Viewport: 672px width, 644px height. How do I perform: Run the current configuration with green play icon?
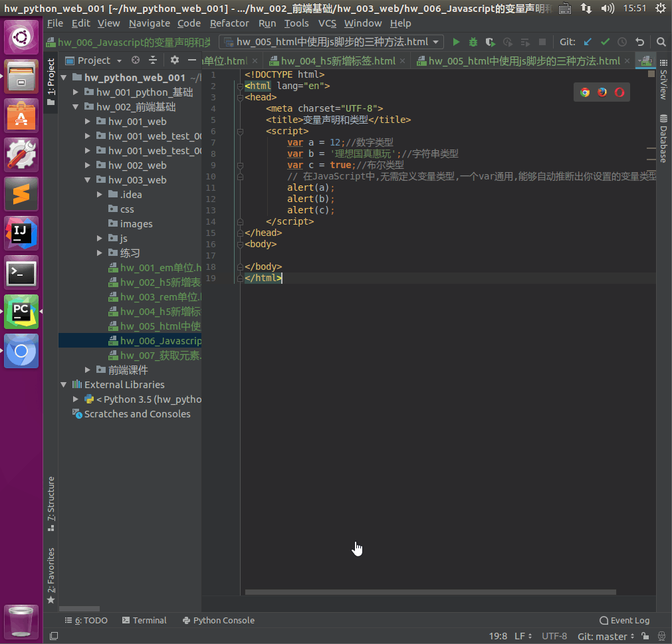click(x=456, y=42)
